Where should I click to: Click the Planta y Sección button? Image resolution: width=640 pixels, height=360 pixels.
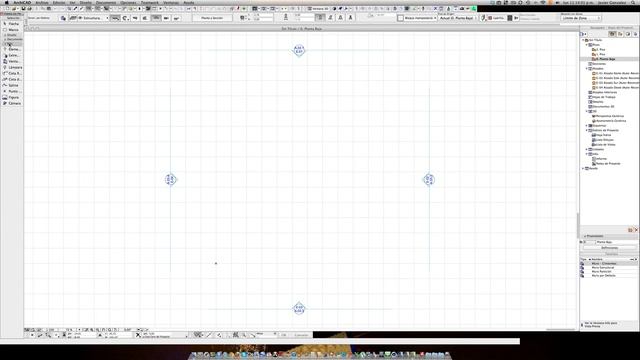pyautogui.click(x=212, y=18)
